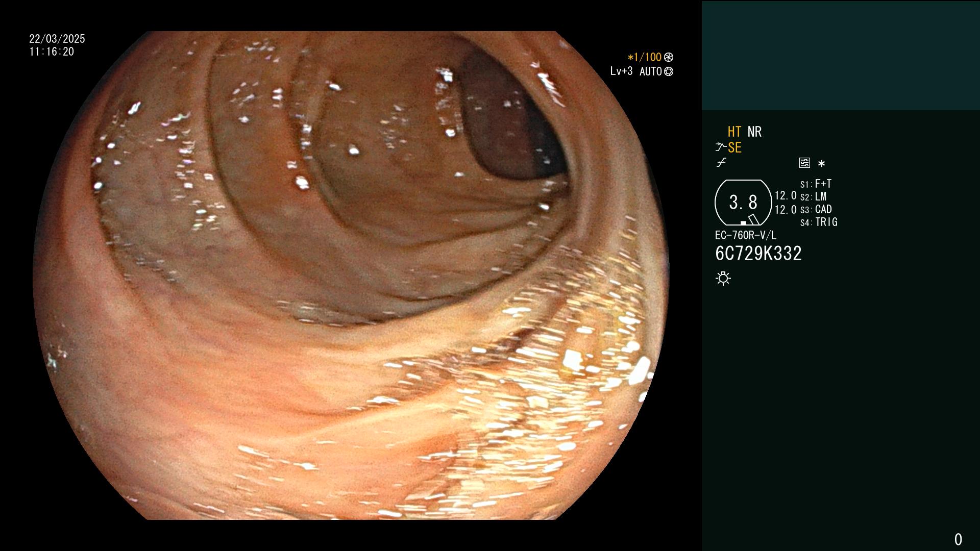Click the asterisk icon beside settings sliders
980x551 pixels.
click(821, 163)
